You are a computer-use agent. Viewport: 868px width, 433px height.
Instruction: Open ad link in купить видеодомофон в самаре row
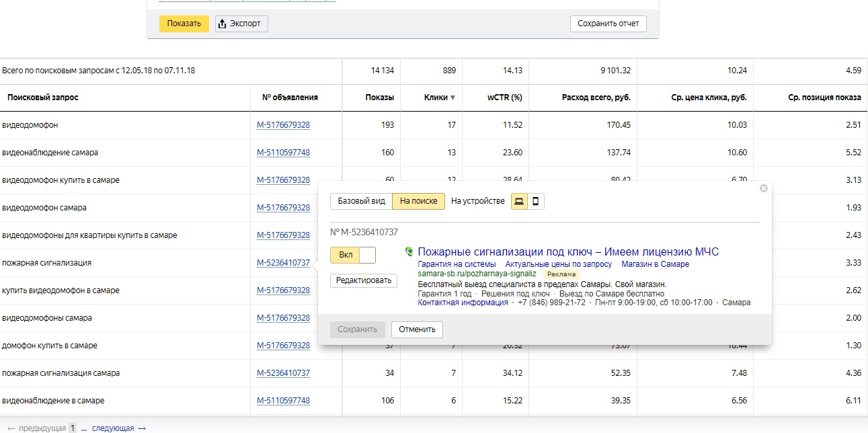pos(283,290)
